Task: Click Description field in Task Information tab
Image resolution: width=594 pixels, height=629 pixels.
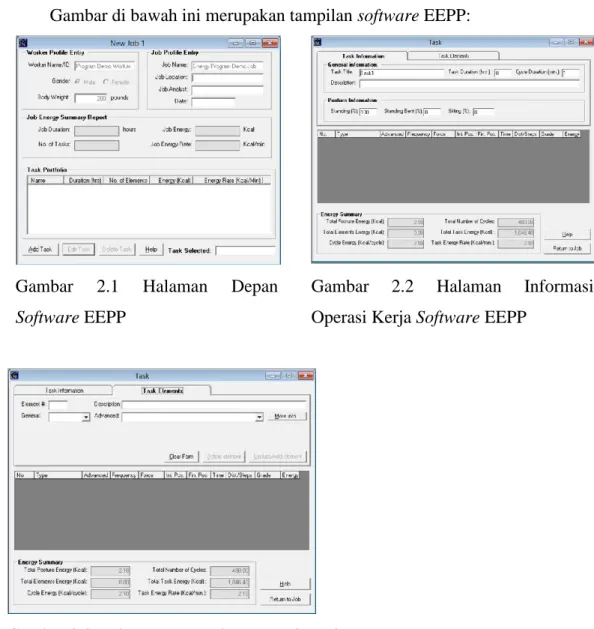Action: click(469, 83)
